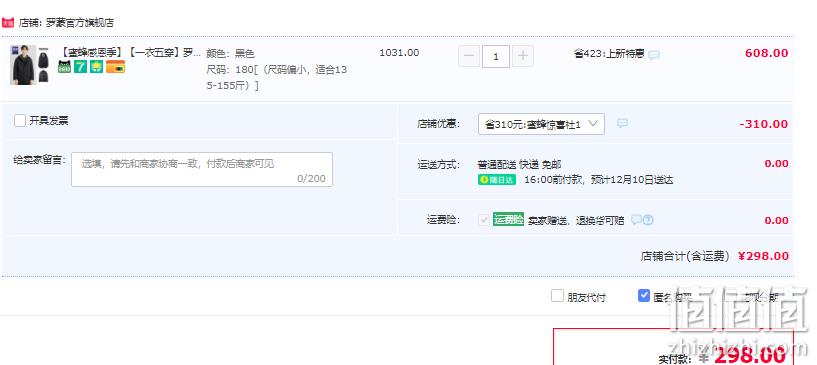Viewport: 817px width, 365px height.
Task: Click comment icon beside 店铺优惠 dropdown
Action: point(623,123)
